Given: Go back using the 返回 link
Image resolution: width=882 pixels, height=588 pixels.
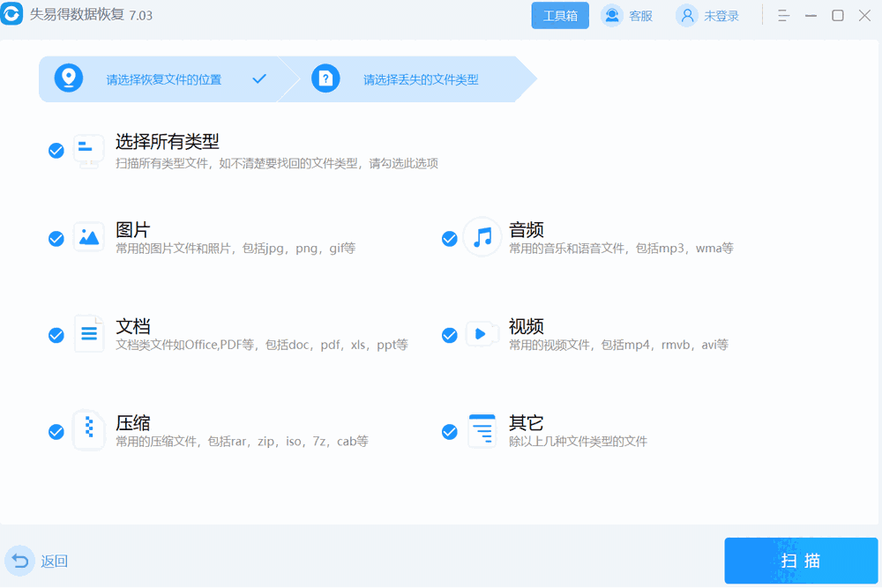Looking at the screenshot, I should click(x=55, y=561).
